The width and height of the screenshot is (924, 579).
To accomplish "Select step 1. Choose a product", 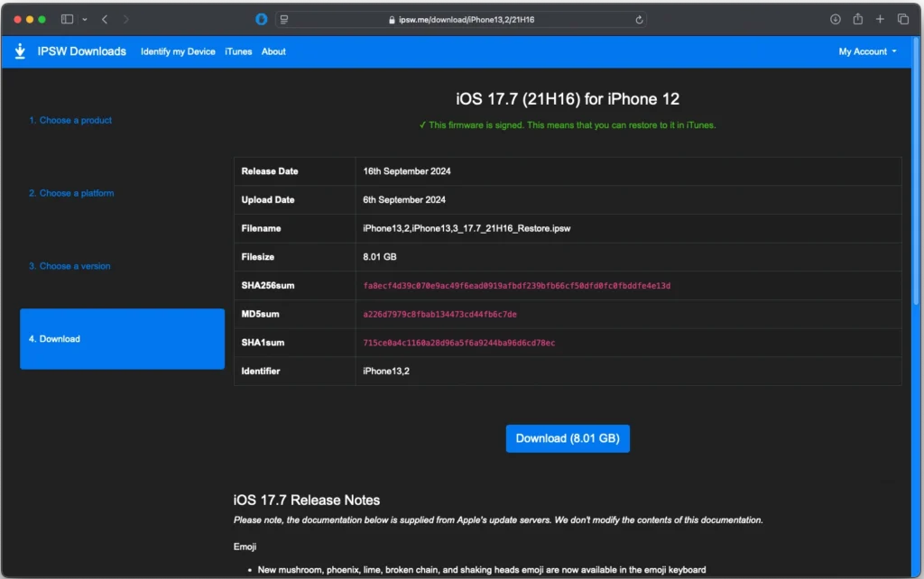I will (70, 120).
